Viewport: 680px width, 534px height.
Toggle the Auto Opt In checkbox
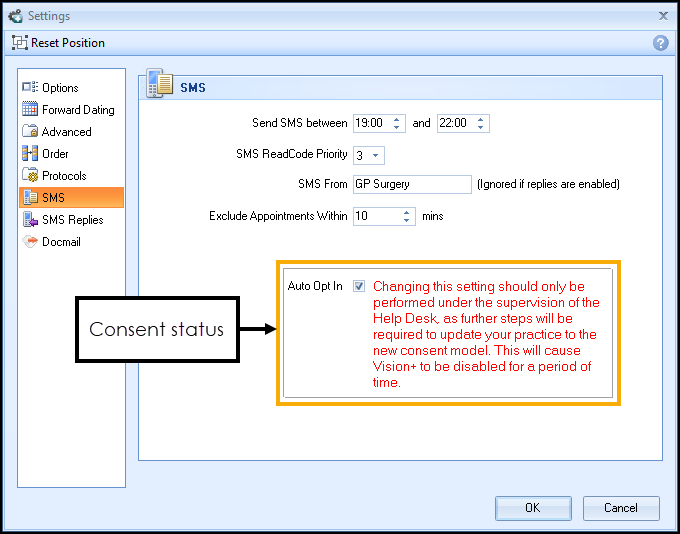359,286
